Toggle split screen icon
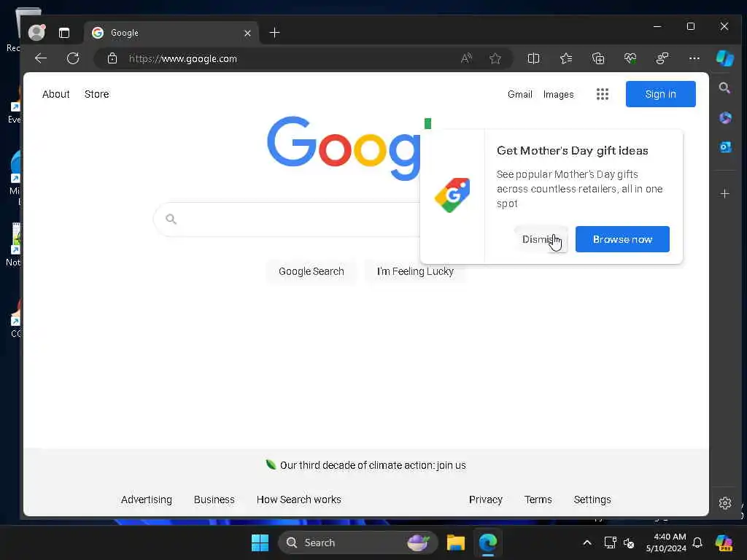 (533, 58)
